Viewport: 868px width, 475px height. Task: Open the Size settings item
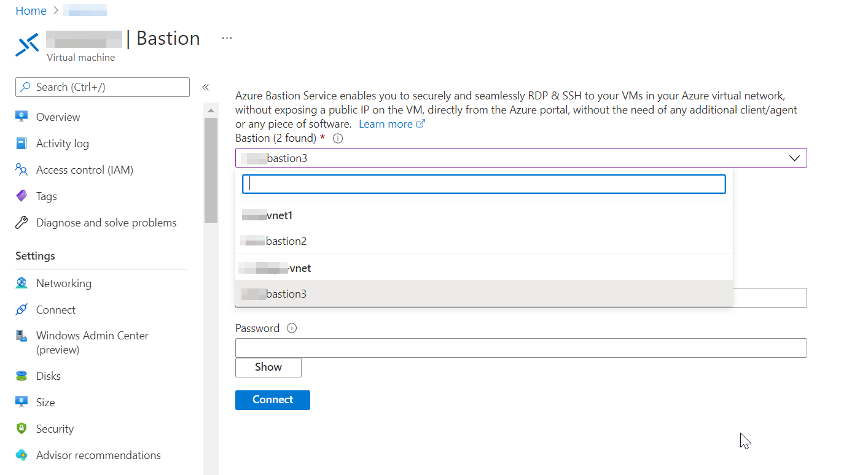[x=45, y=403]
